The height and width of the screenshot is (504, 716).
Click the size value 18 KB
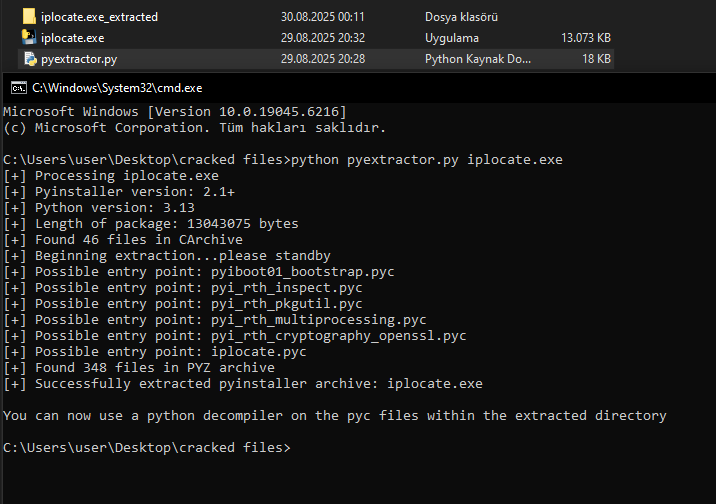coord(596,59)
